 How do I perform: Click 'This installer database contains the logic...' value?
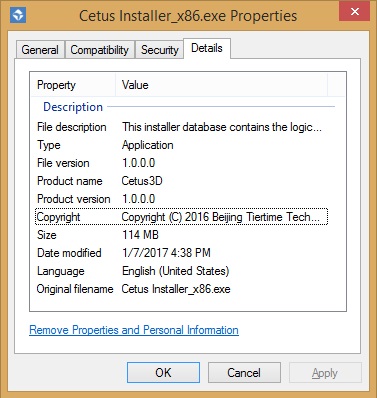tap(222, 127)
